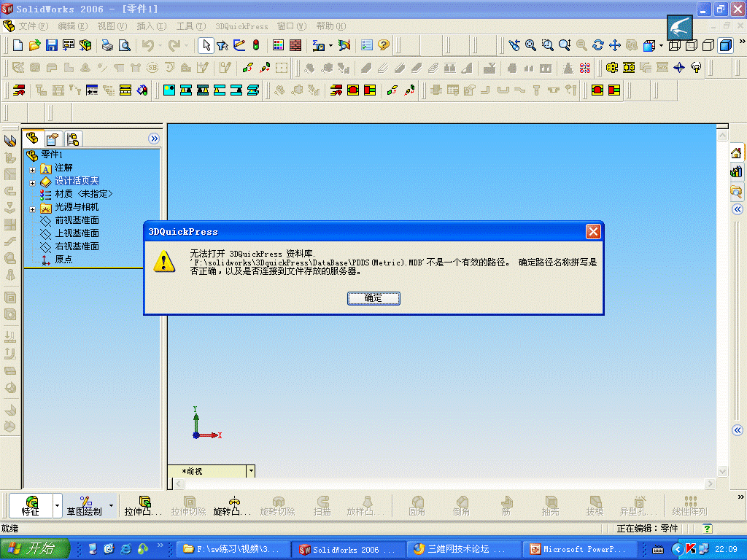Click the Pan move arrows icon
This screenshot has width=747, height=560.
[x=615, y=45]
